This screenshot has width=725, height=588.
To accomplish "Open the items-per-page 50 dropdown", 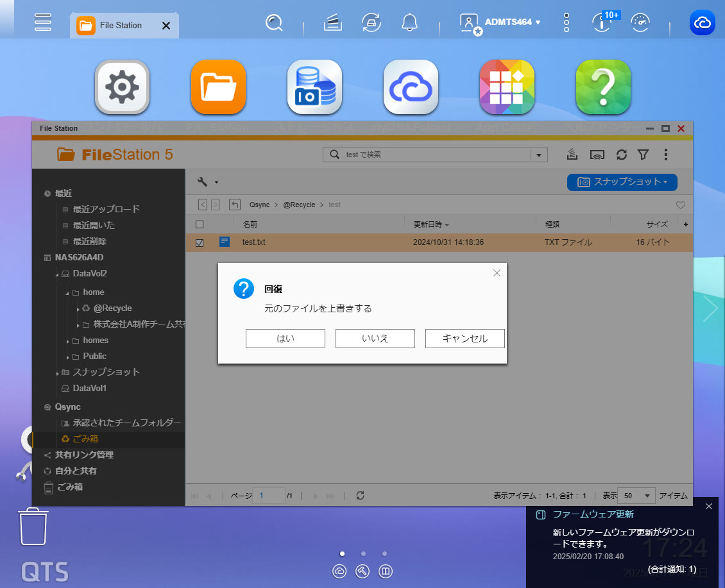I will [x=636, y=496].
